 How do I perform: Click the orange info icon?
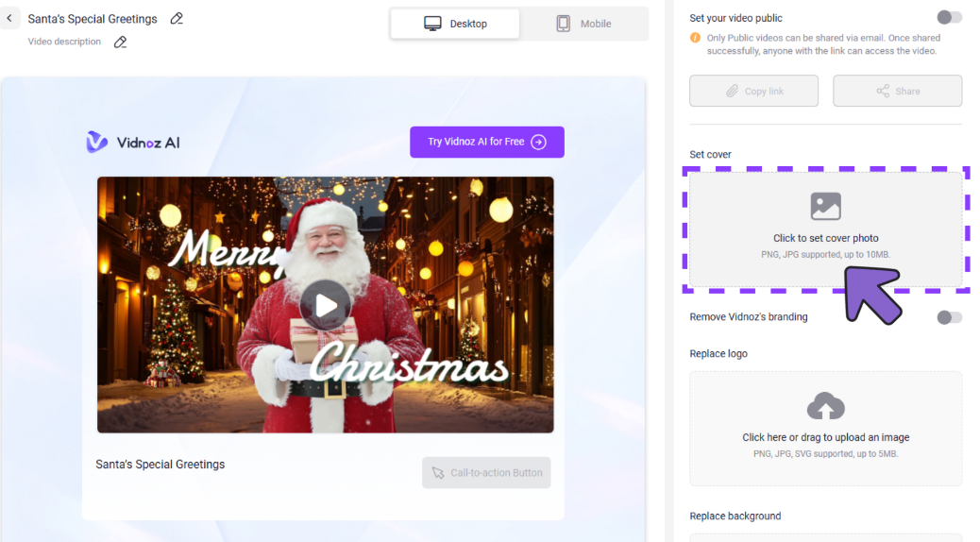(x=695, y=38)
